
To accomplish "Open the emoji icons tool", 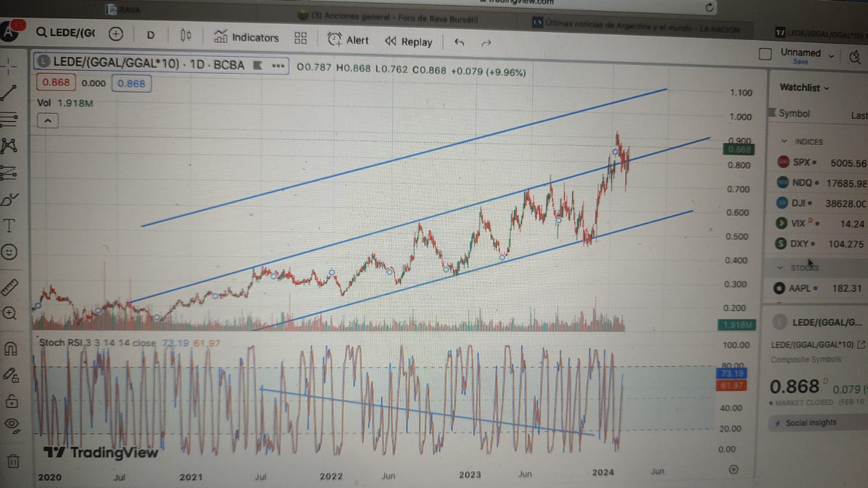I will pos(9,251).
